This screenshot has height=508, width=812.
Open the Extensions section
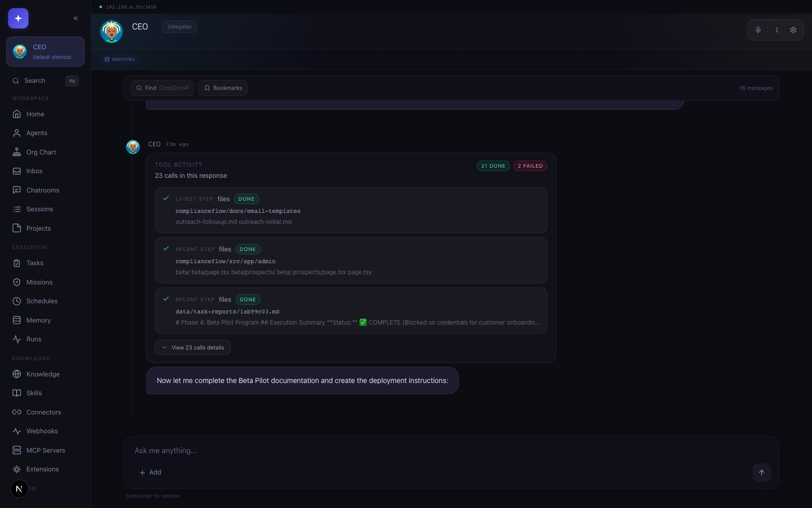[x=42, y=469]
